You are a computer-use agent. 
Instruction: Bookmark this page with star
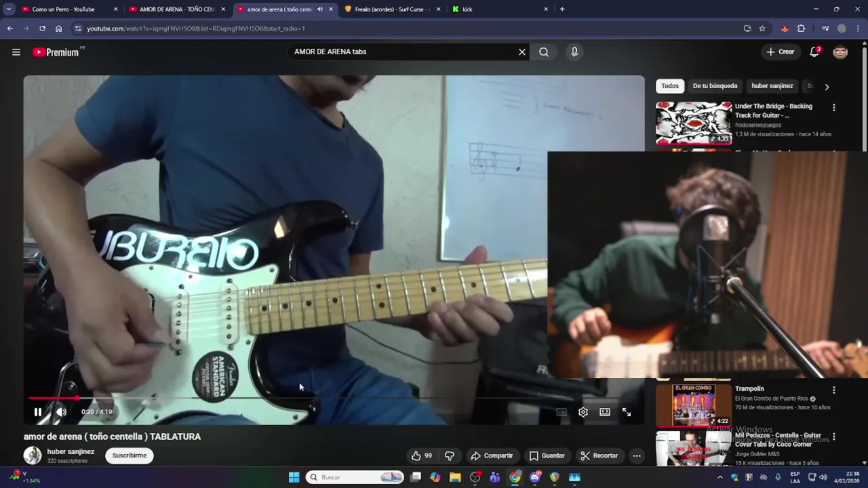point(762,28)
